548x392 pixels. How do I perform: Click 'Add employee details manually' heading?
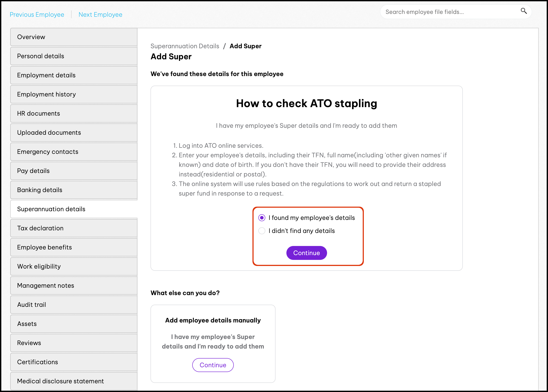coord(213,320)
